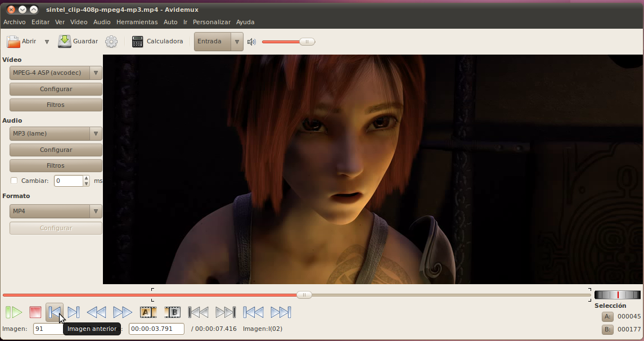Open the Auto menu
644x341 pixels.
click(170, 22)
